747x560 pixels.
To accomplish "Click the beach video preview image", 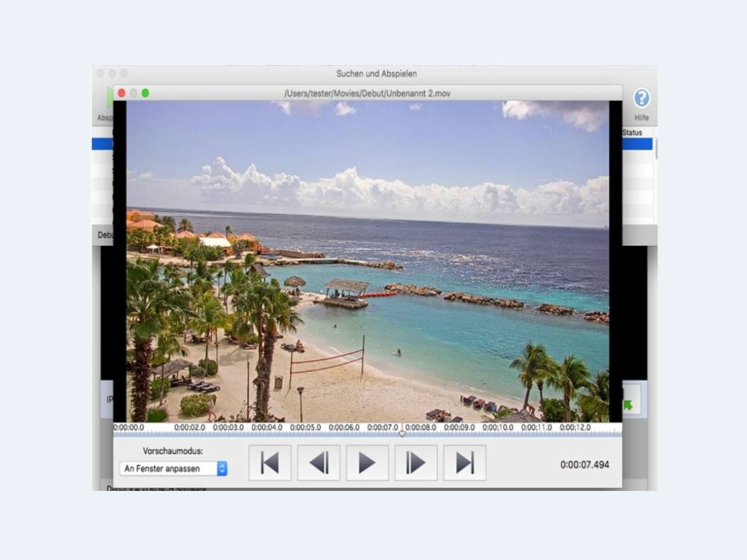I will (367, 261).
